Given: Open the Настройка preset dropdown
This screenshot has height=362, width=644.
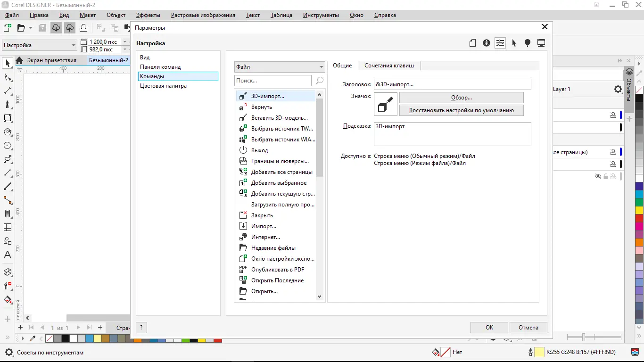Looking at the screenshot, I should click(x=40, y=45).
